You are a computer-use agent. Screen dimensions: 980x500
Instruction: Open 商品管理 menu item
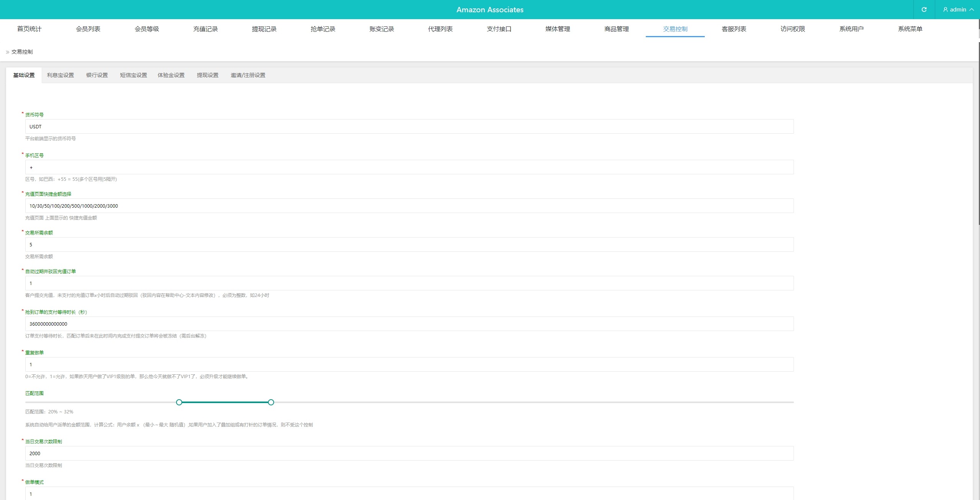(616, 29)
